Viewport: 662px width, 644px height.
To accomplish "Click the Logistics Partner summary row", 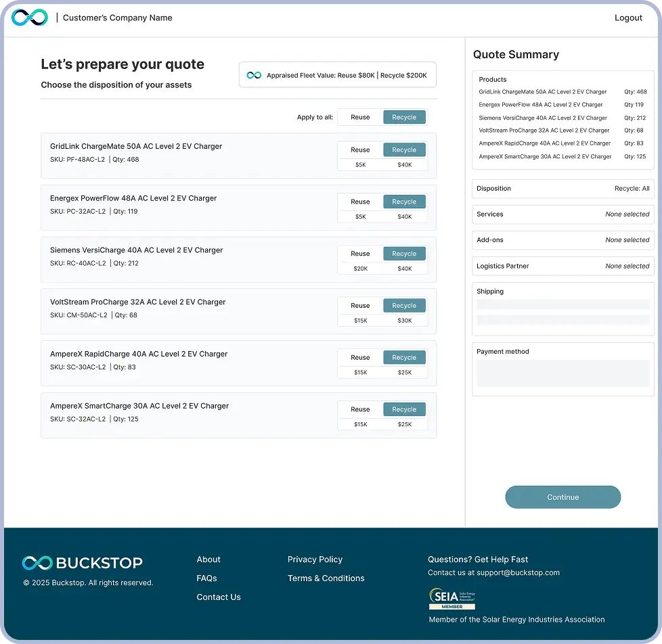I will 562,266.
